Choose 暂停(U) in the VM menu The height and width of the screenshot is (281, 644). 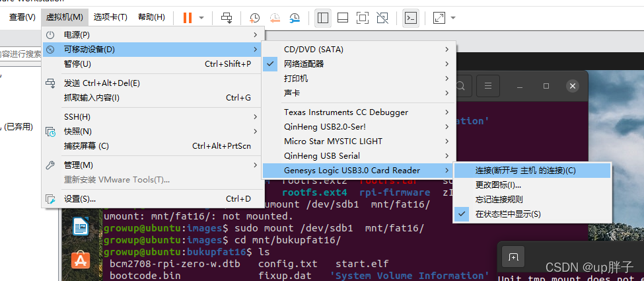(x=153, y=64)
